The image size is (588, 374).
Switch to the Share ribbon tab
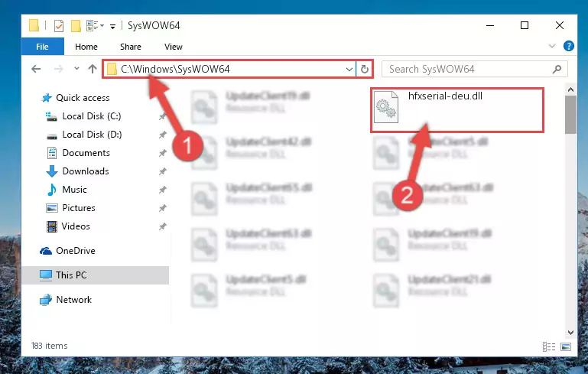(x=131, y=47)
